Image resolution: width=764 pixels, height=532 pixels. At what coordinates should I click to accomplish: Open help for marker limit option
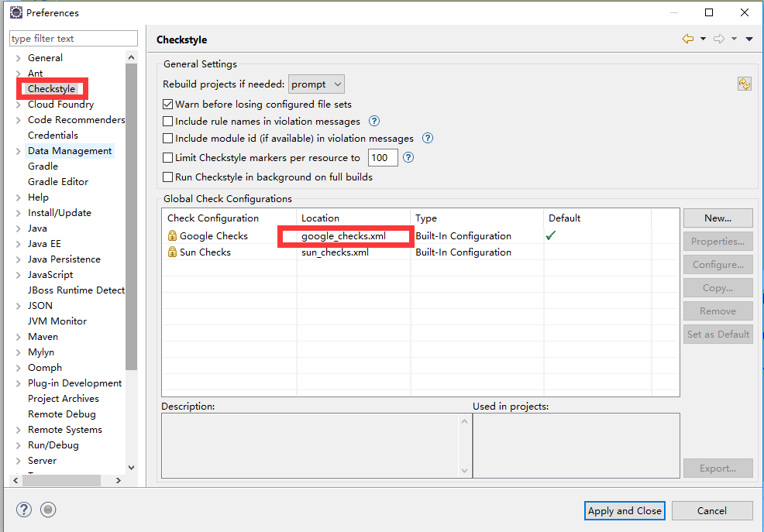[408, 158]
